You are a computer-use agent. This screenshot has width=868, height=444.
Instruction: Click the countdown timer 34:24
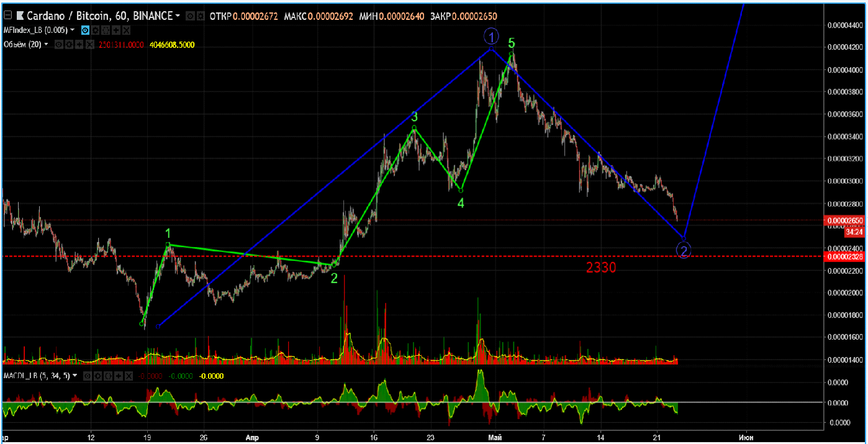[854, 232]
